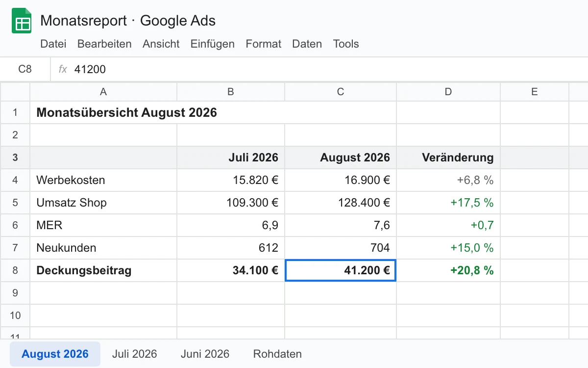The width and height of the screenshot is (588, 368).
Task: Click cell with 15.820 €
Action: click(231, 180)
